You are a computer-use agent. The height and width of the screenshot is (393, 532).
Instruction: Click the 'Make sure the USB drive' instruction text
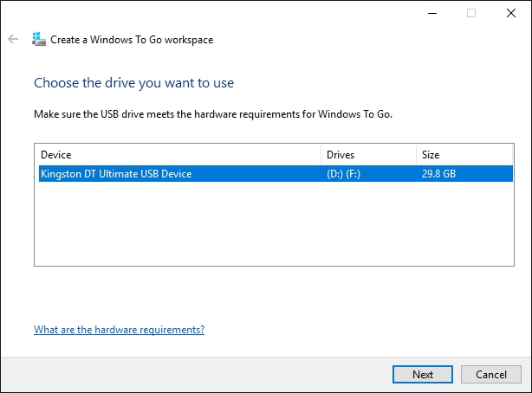[x=213, y=114]
